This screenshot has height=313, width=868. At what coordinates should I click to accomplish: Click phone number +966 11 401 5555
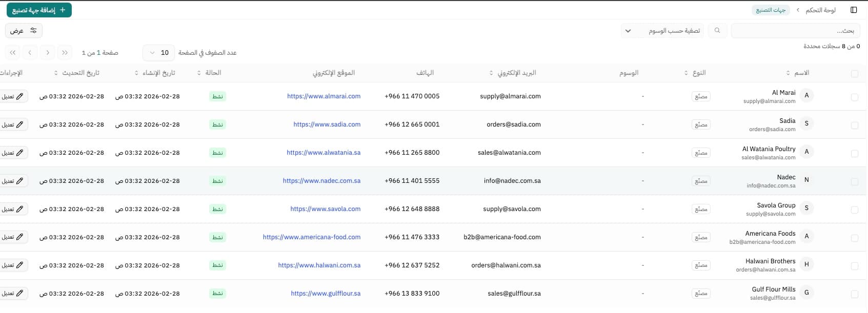pyautogui.click(x=412, y=181)
